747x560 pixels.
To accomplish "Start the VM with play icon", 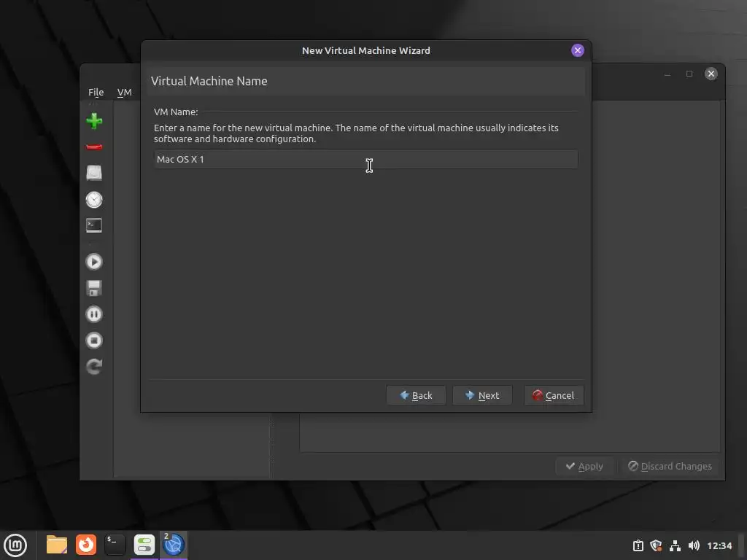I will point(94,262).
